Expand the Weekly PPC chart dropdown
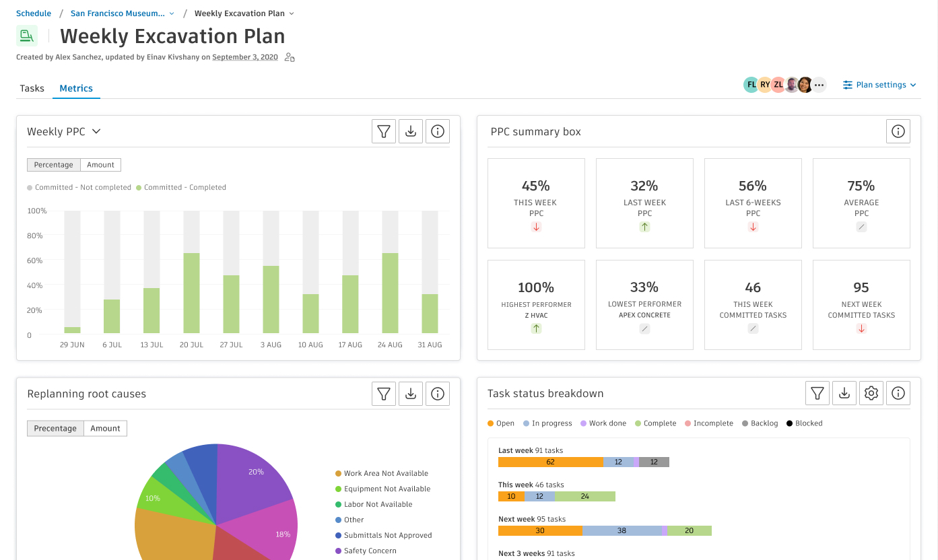The width and height of the screenshot is (938, 560). tap(96, 132)
